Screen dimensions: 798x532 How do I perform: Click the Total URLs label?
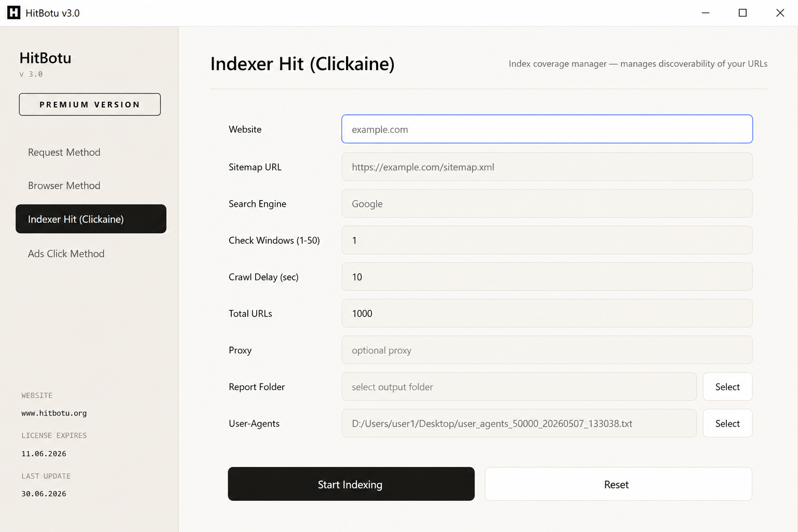[x=250, y=314]
